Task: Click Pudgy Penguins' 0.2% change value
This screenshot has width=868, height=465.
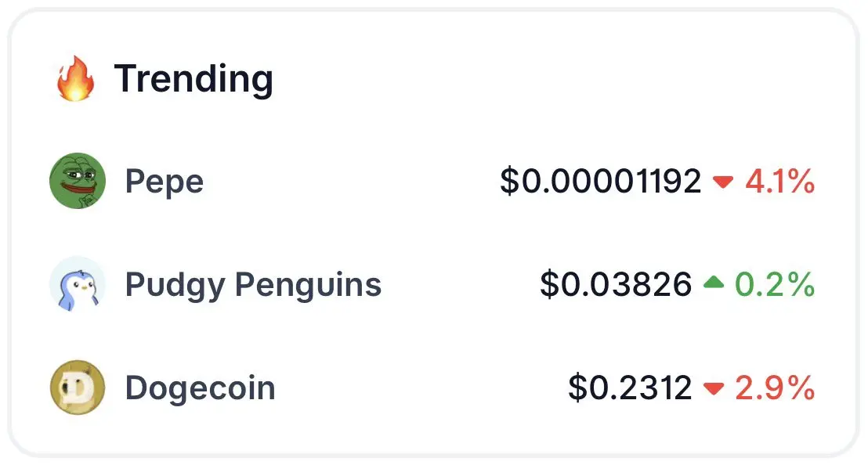Action: (775, 284)
